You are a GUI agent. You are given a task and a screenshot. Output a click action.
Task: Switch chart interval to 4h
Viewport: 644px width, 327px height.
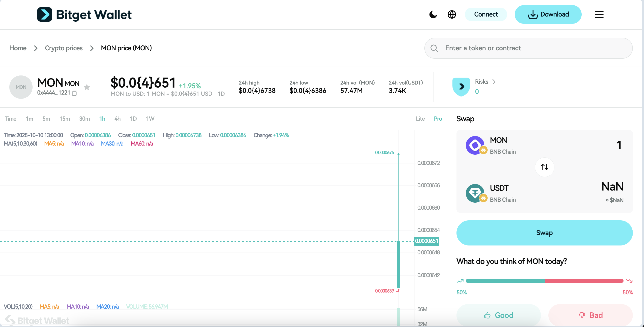point(117,119)
